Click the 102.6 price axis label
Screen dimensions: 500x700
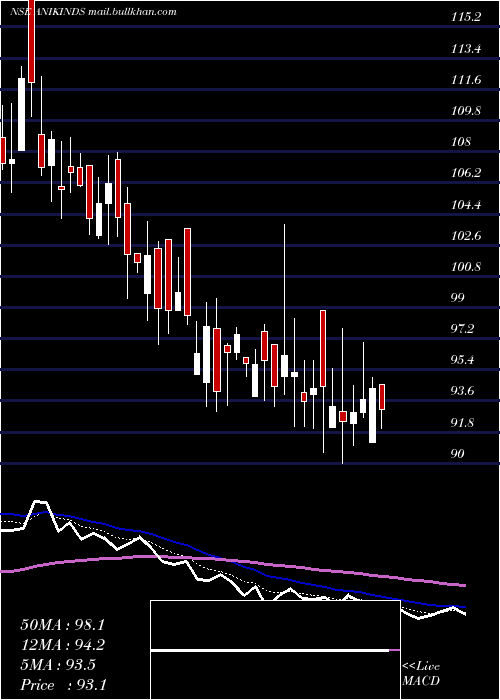coord(466,236)
